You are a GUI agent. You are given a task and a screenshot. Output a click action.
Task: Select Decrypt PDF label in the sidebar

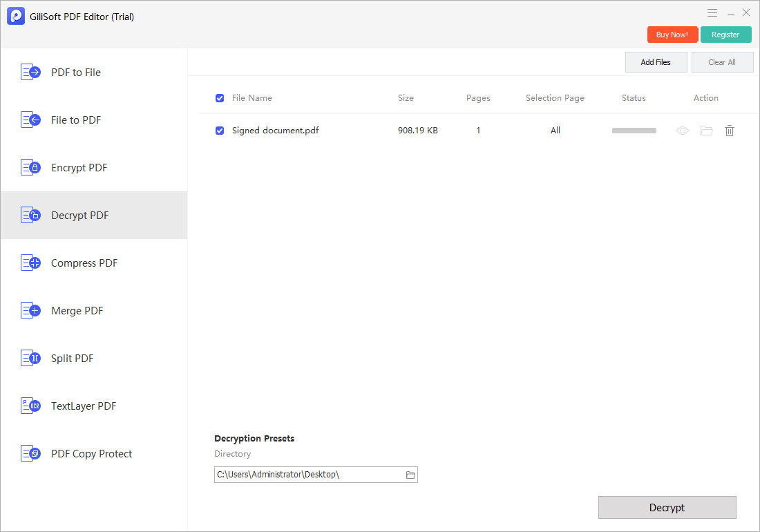[80, 215]
